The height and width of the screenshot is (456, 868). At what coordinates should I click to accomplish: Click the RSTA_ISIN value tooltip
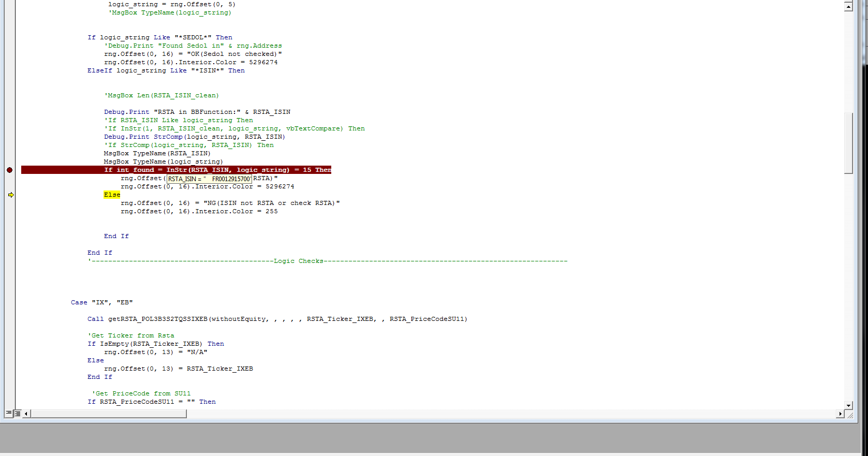(209, 179)
